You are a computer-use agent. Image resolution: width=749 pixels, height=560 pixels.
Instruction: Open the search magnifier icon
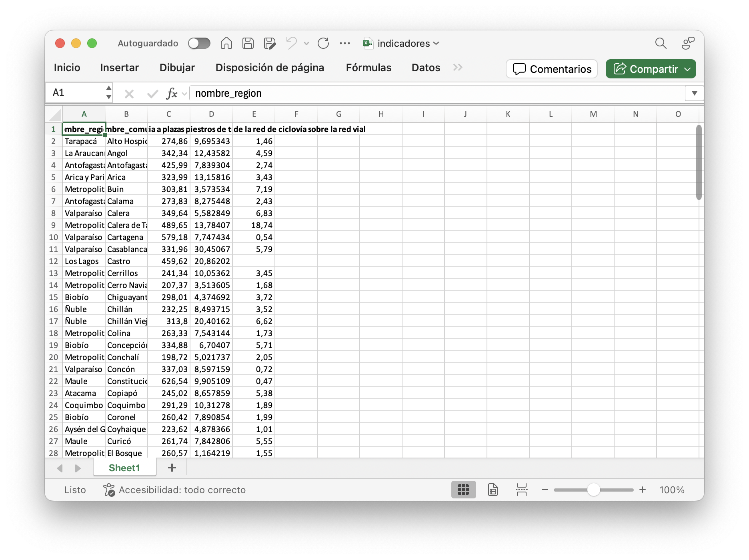tap(661, 43)
